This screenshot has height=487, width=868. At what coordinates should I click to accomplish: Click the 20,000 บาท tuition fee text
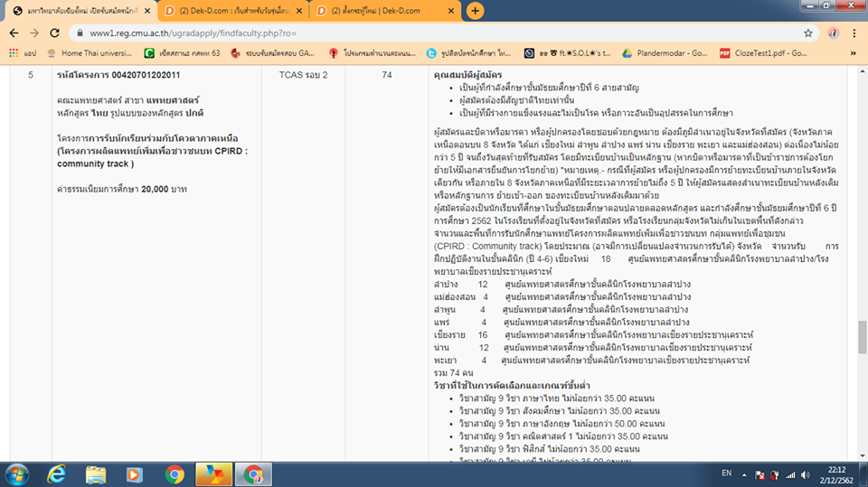tap(164, 189)
